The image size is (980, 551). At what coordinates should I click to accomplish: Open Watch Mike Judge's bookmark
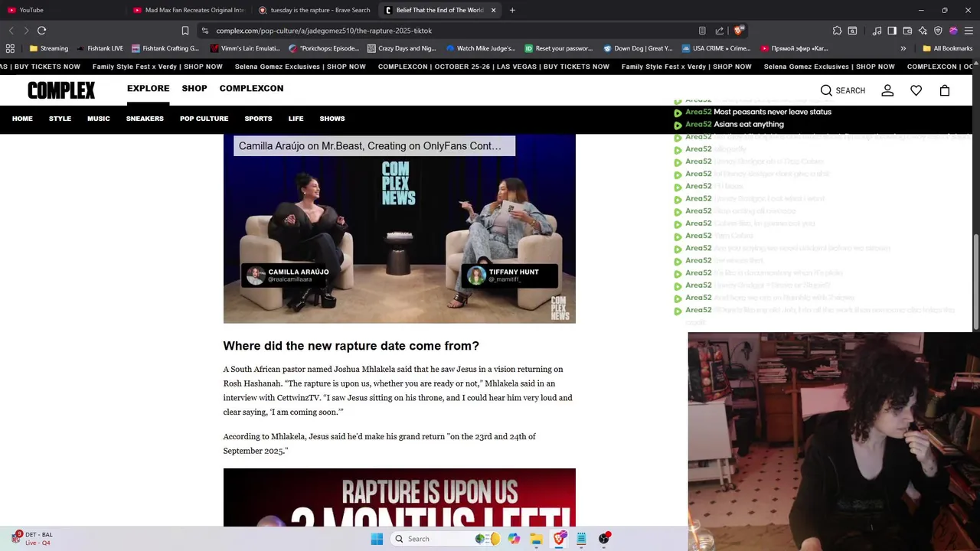click(480, 48)
